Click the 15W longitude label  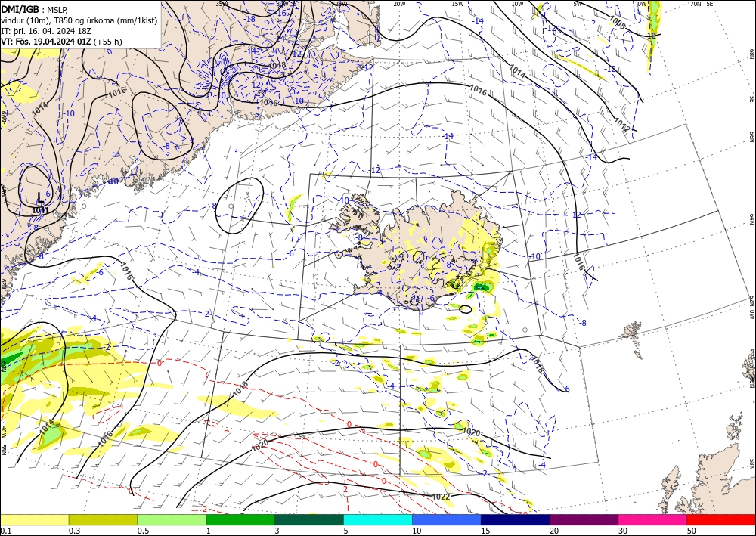point(458,4)
